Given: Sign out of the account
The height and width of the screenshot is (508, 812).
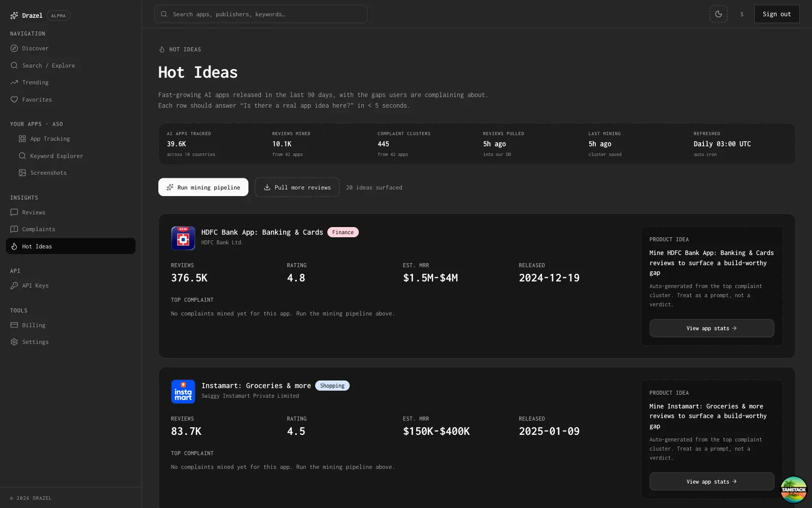Looking at the screenshot, I should tap(776, 14).
